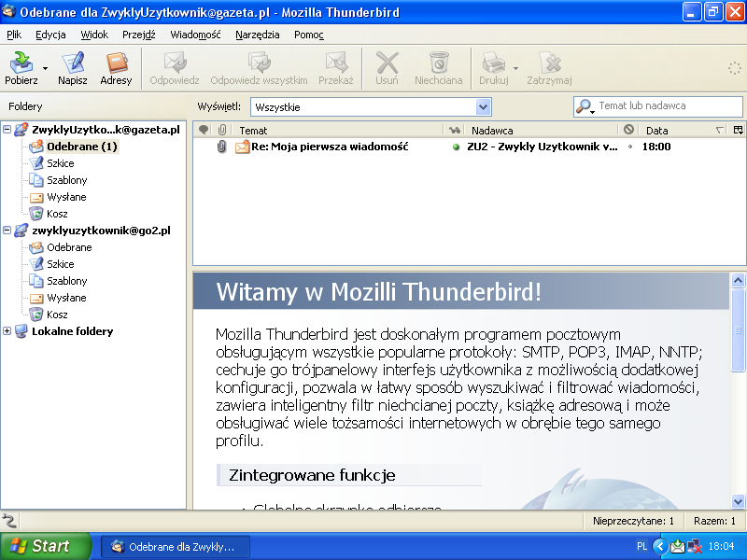747x560 pixels.
Task: Click the message time 18:00
Action: coord(656,147)
